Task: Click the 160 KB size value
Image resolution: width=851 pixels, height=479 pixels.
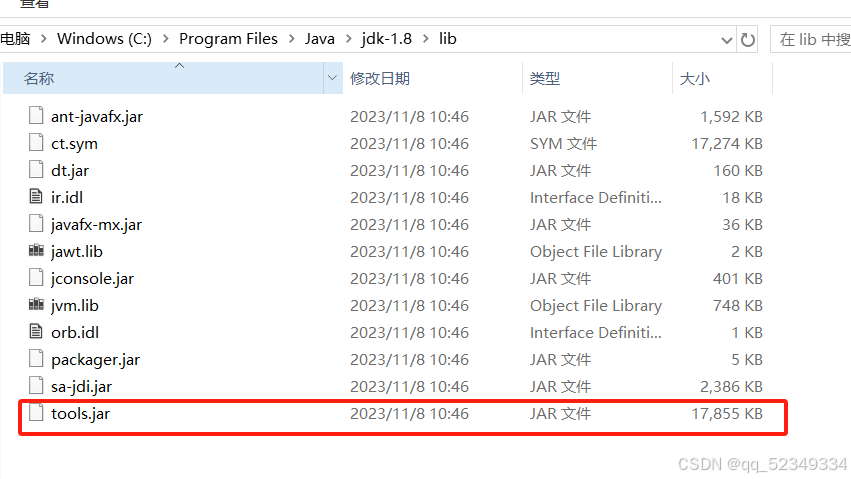Action: (738, 171)
